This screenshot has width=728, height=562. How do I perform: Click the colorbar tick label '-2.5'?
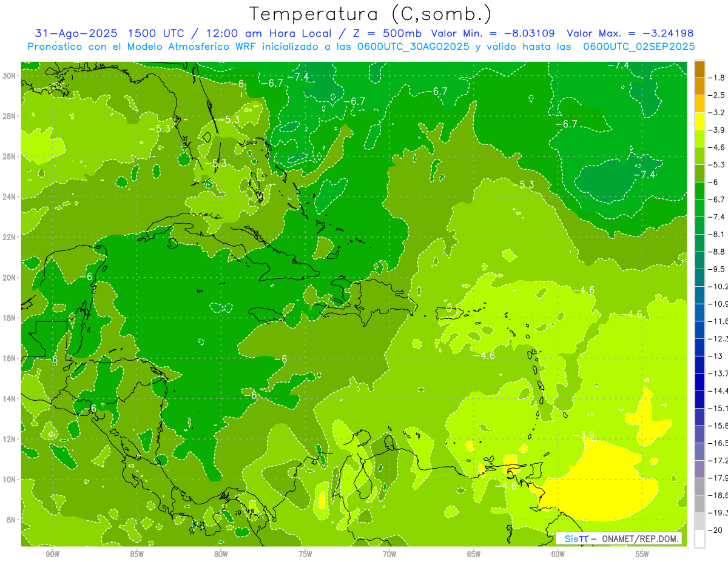[716, 95]
